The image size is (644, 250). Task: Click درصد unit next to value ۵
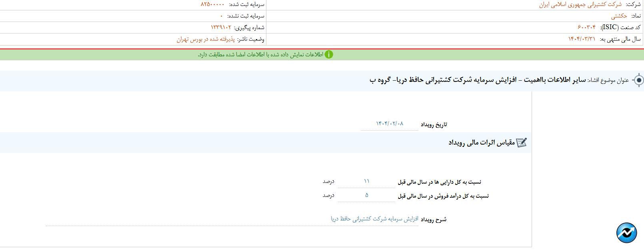(328, 195)
